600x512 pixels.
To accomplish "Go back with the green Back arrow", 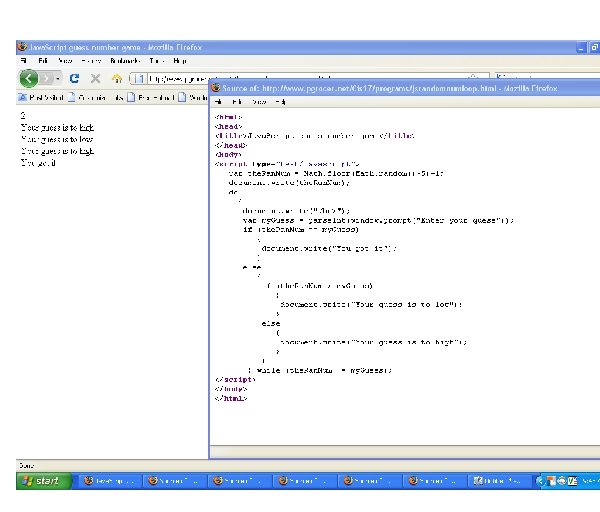I will pos(29,79).
